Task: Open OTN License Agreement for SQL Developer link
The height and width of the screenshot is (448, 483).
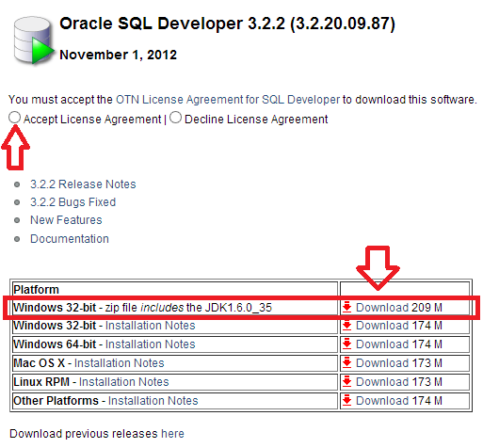Action: [228, 100]
